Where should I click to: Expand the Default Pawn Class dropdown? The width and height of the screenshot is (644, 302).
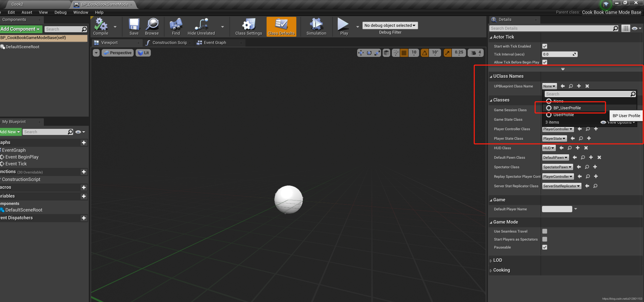(555, 158)
